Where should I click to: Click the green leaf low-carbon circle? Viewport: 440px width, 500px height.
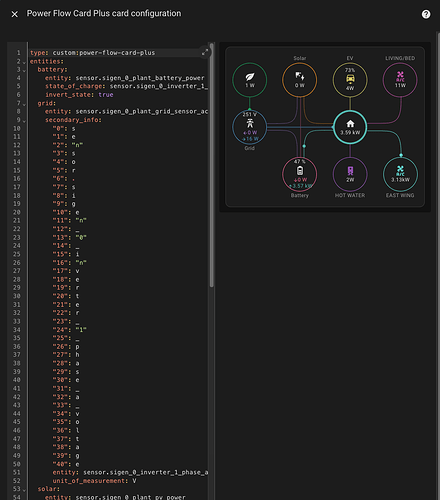(250, 80)
